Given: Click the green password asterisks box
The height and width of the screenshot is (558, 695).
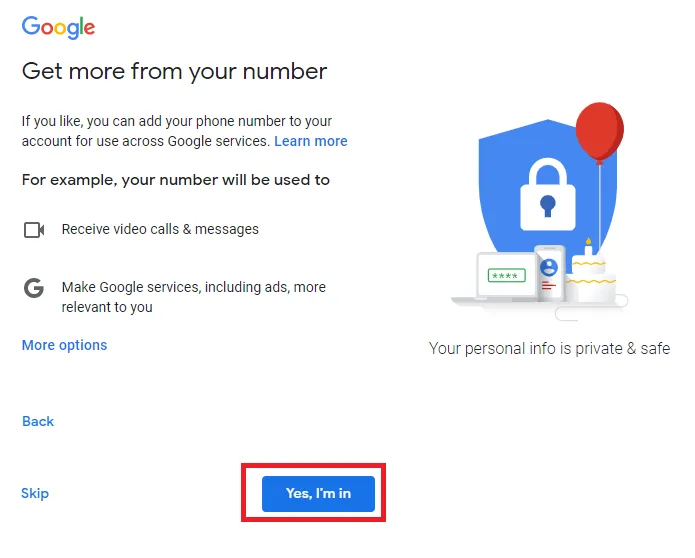Looking at the screenshot, I should [x=506, y=276].
